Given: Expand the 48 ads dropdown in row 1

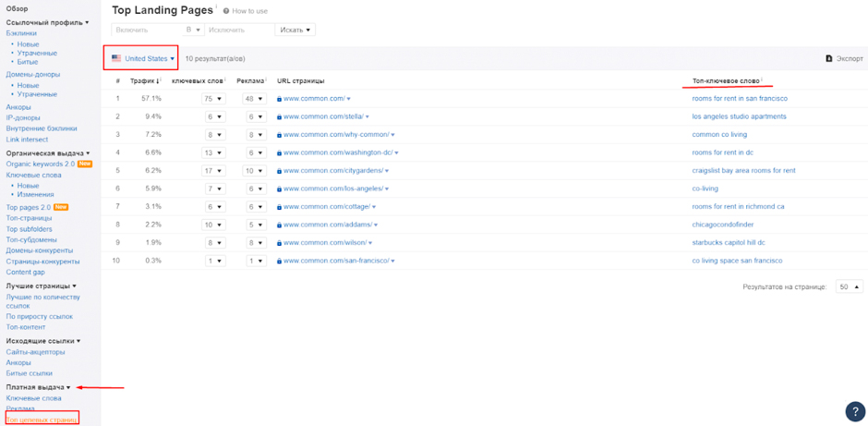Looking at the screenshot, I should 254,99.
